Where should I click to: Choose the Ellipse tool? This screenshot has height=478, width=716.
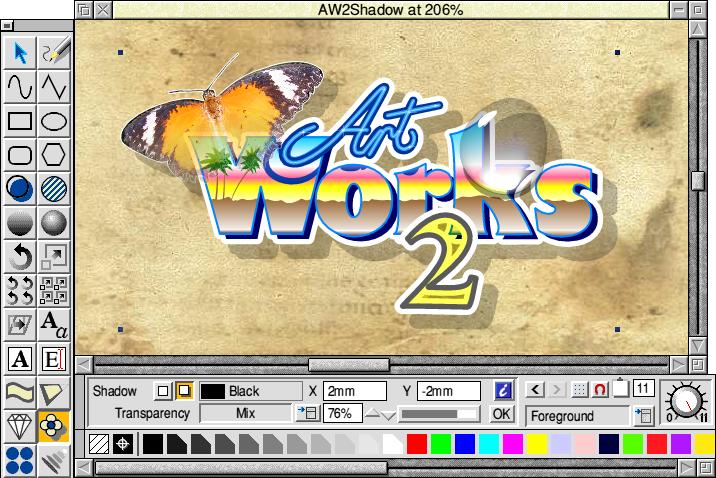54,121
